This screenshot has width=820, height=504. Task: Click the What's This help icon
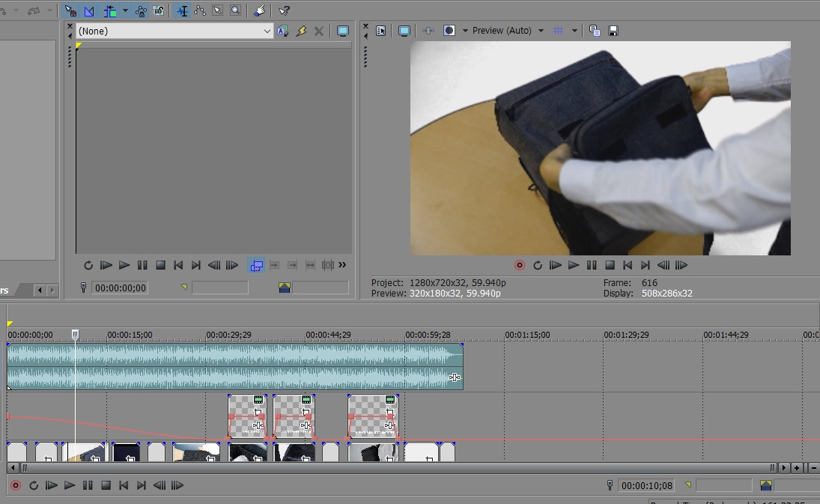tap(284, 11)
